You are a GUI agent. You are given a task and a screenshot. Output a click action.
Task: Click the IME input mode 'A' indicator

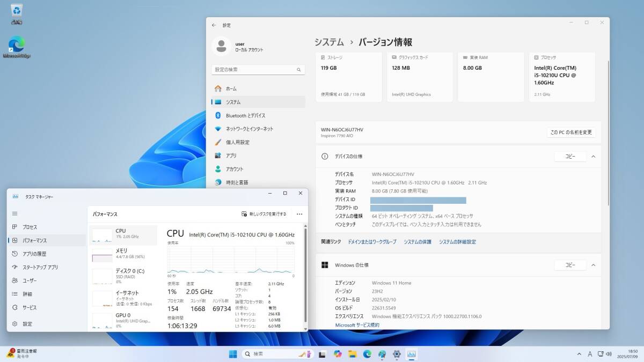[590, 354]
